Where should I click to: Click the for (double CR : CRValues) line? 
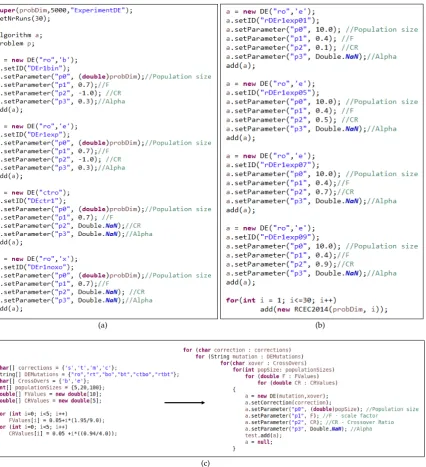(297, 383)
